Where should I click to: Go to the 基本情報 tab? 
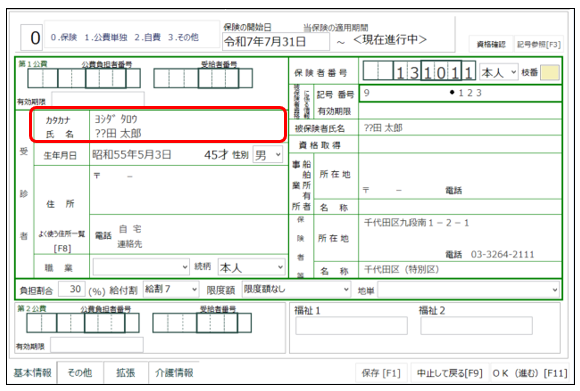coord(33,373)
